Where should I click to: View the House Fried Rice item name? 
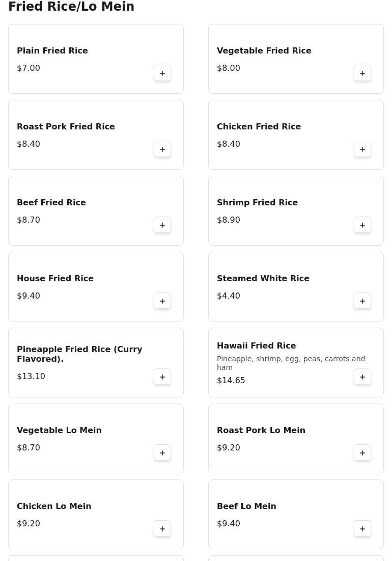pyautogui.click(x=55, y=278)
